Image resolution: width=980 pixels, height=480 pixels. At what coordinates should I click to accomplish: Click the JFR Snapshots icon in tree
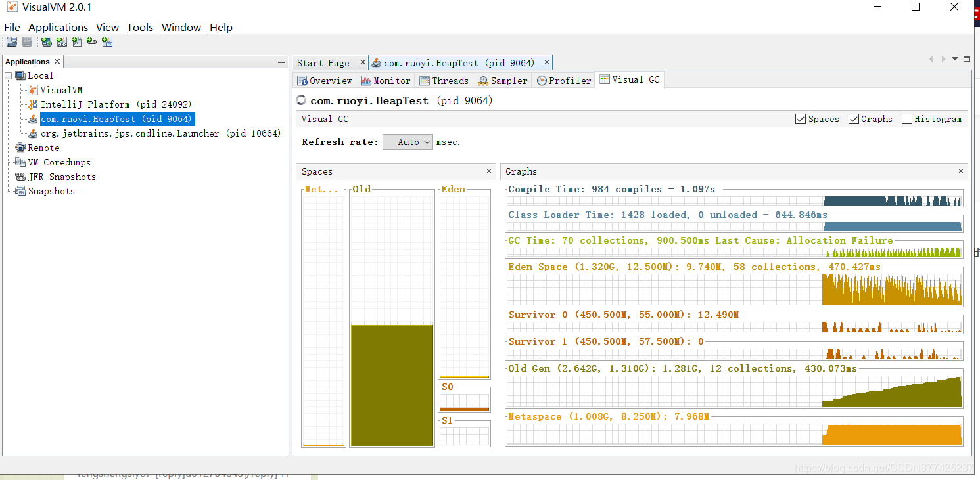point(20,177)
